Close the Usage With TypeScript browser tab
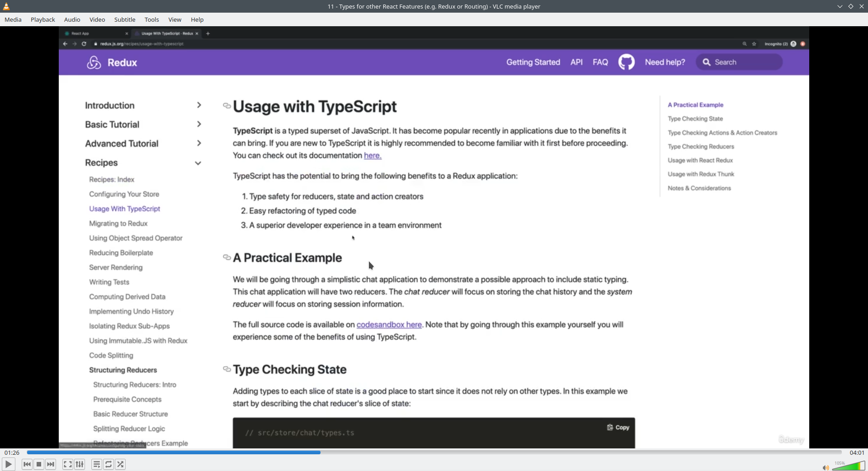This screenshot has width=868, height=471. (197, 33)
